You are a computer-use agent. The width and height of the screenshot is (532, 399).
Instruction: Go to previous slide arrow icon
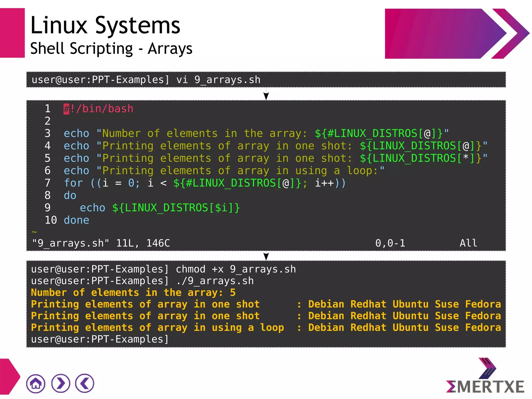[x=85, y=383]
